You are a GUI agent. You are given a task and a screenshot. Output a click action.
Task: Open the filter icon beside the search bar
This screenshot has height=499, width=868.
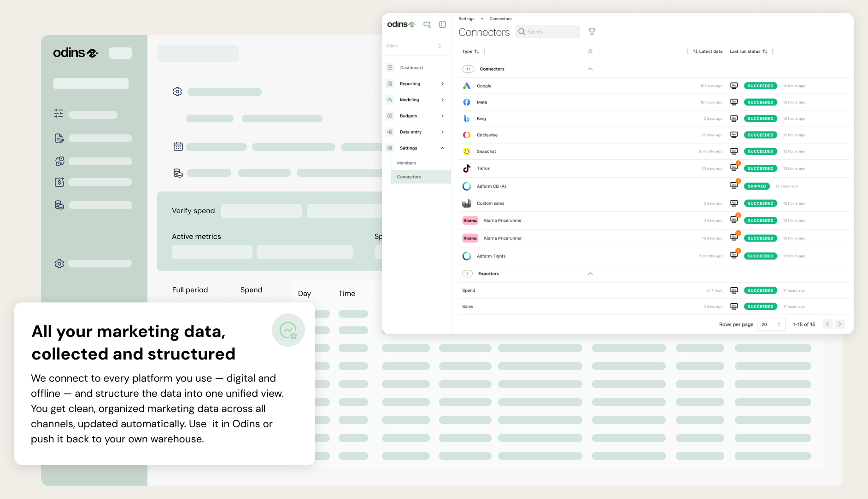tap(592, 31)
